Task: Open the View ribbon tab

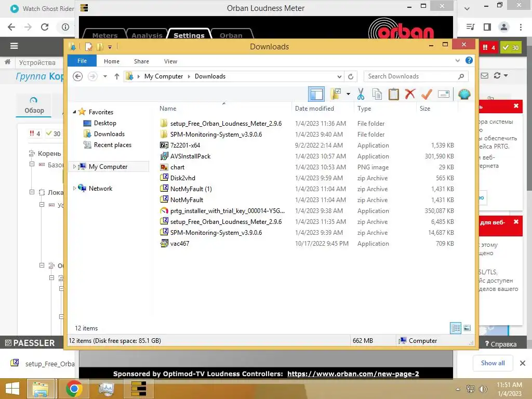Action: pos(170,61)
